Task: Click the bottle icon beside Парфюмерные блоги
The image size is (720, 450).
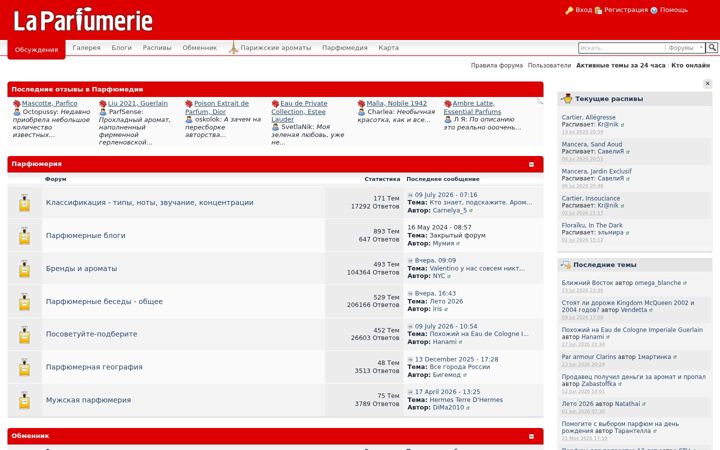Action: pos(24,236)
